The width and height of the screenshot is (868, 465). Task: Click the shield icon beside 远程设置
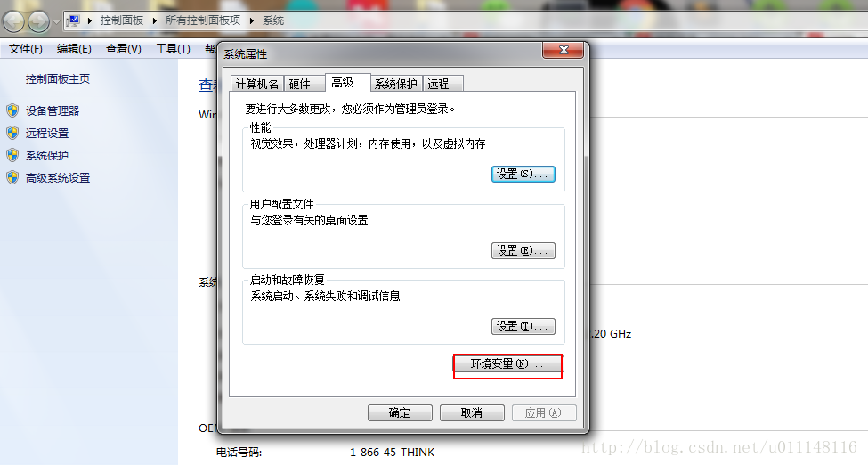click(12, 133)
